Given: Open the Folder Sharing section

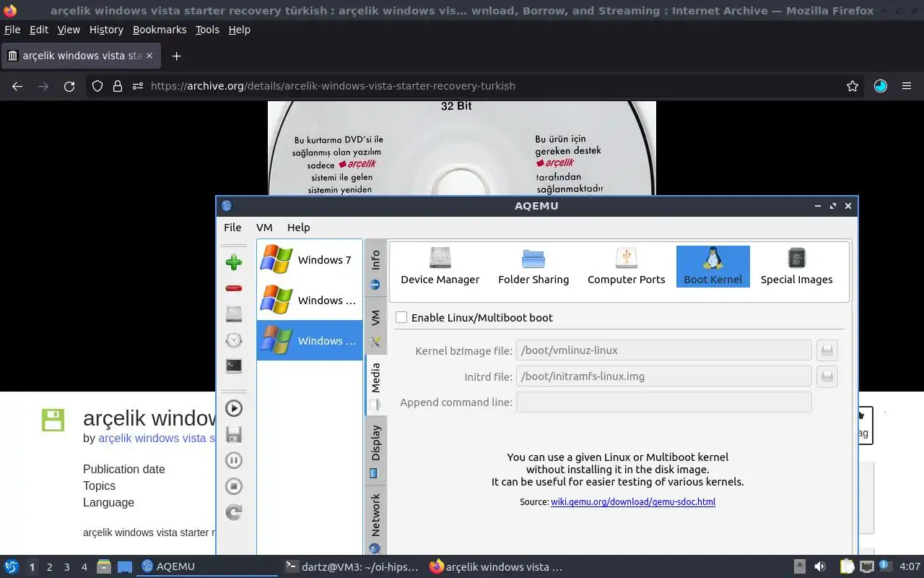Looking at the screenshot, I should click(533, 266).
